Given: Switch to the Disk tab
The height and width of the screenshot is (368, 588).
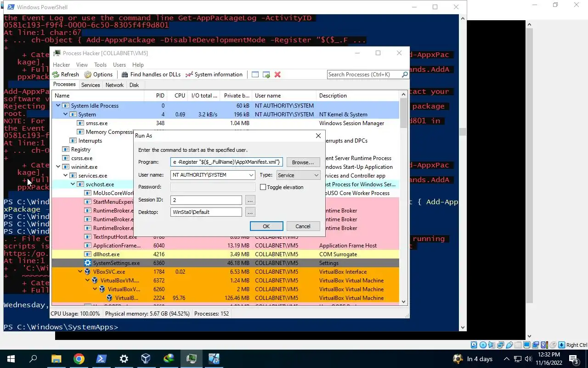Looking at the screenshot, I should [x=134, y=85].
